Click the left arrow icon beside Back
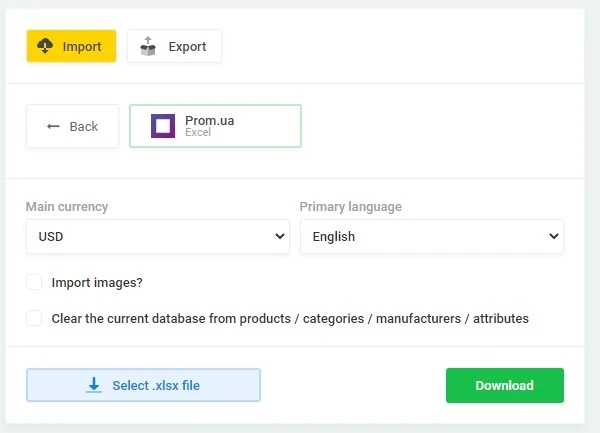 click(54, 126)
